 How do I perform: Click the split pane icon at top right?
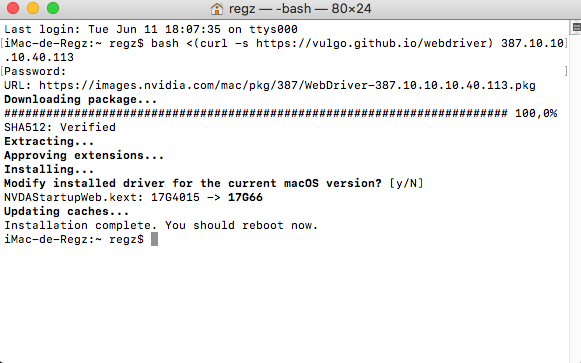[x=577, y=27]
